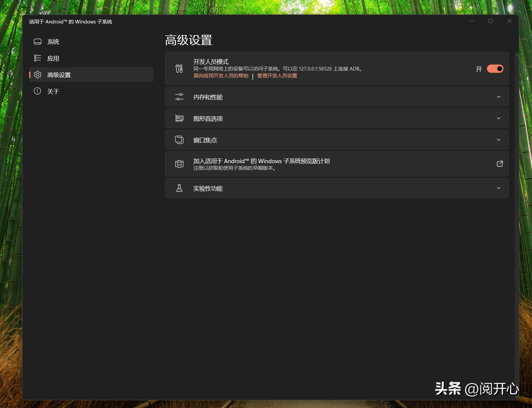Click the 窗口焦点 window icon

(x=179, y=140)
